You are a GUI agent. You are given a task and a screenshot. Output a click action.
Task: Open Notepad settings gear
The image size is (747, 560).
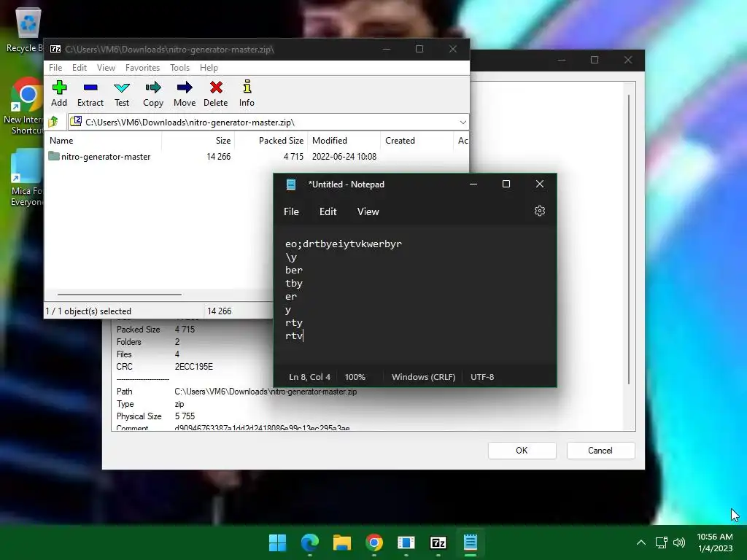click(x=539, y=211)
